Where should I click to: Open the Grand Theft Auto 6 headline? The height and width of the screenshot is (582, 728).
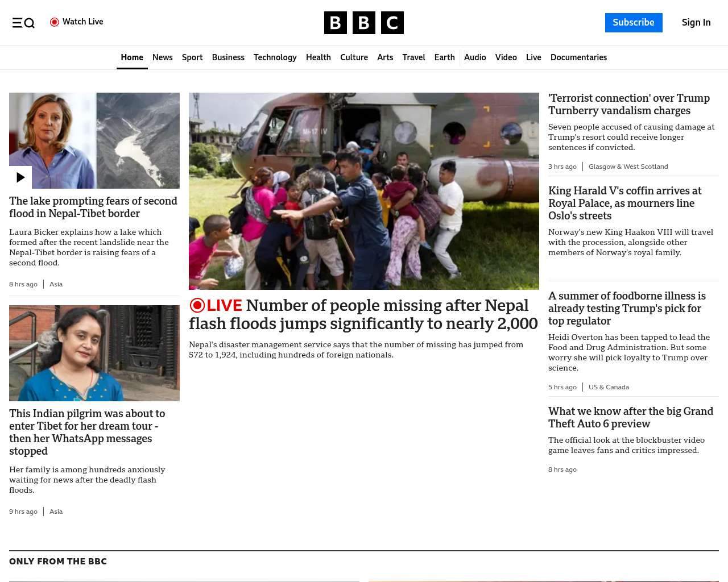[x=631, y=418]
